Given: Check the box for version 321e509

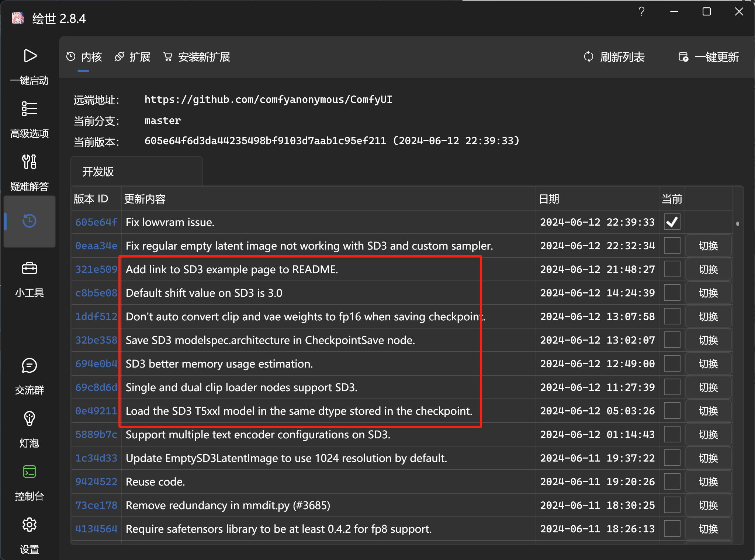Looking at the screenshot, I should point(672,269).
